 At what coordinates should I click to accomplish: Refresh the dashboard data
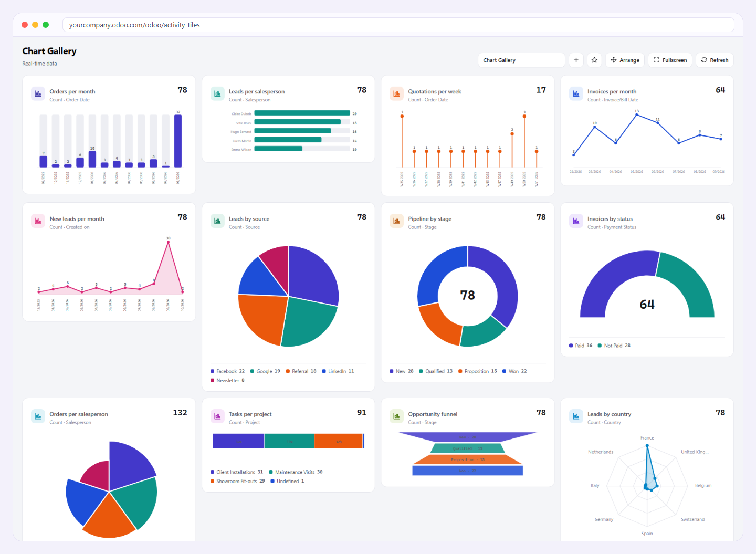click(x=715, y=60)
